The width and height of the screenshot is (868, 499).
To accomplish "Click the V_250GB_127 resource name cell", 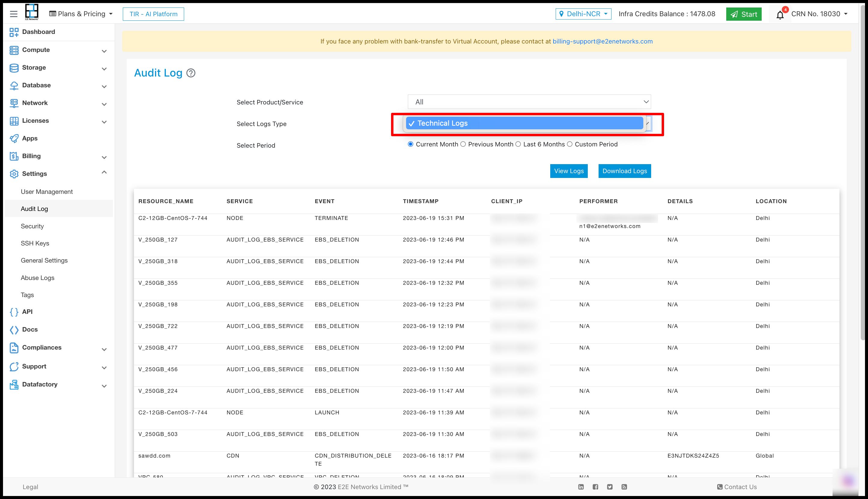I will point(158,239).
